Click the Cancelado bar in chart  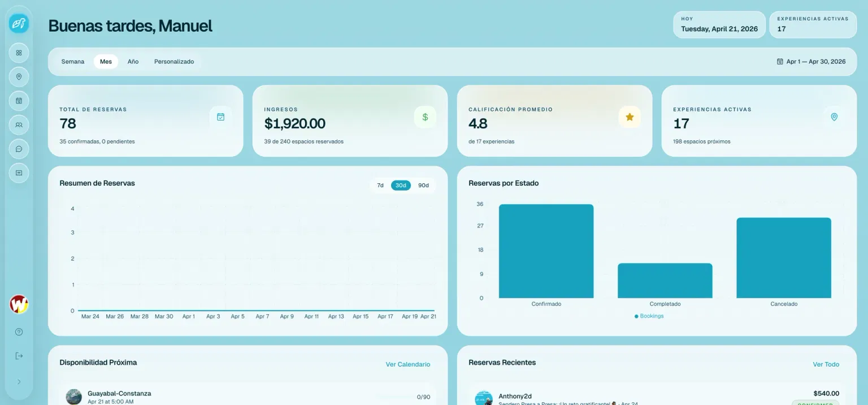[x=784, y=258]
